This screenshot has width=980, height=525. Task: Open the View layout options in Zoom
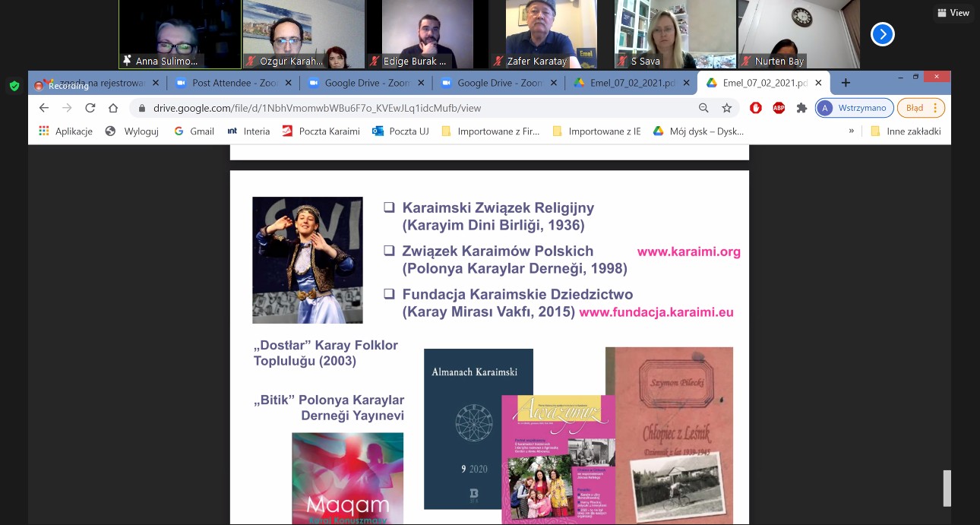(953, 13)
